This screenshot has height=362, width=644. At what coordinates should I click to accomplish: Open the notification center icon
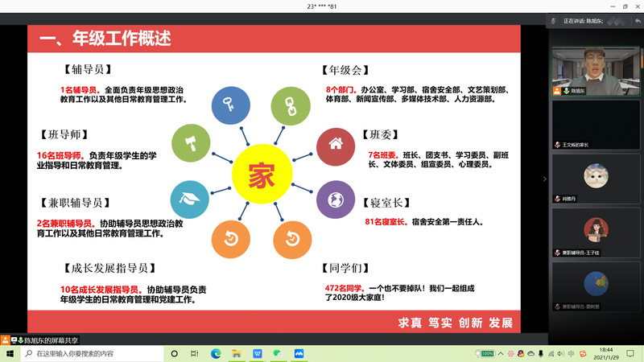632,354
